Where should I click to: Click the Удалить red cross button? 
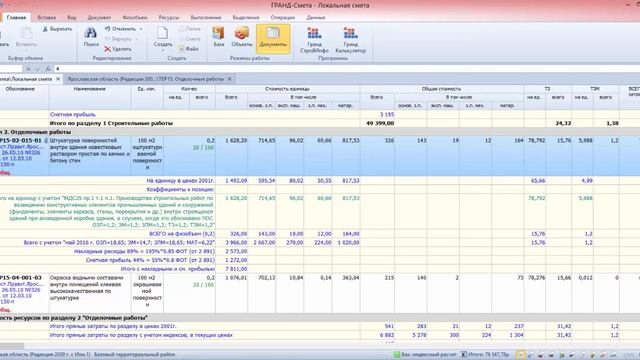pos(118,49)
